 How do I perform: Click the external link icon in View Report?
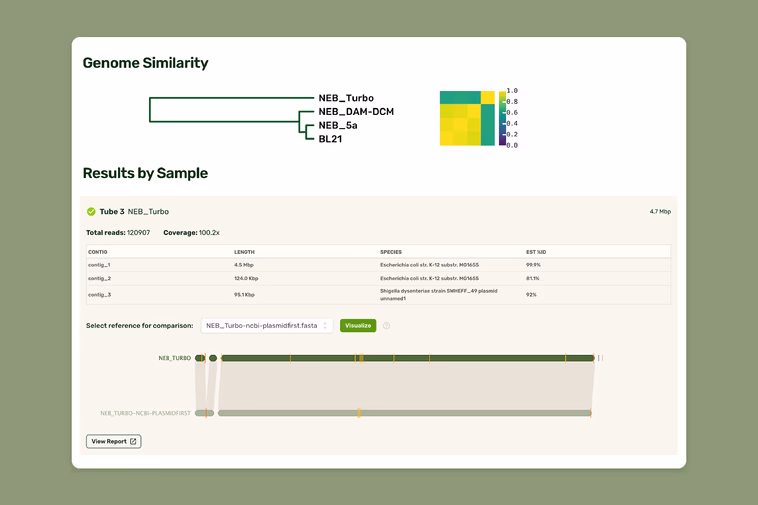point(133,441)
